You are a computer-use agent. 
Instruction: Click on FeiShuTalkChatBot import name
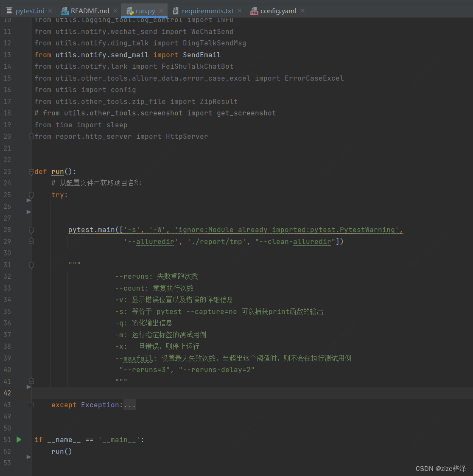coord(197,67)
